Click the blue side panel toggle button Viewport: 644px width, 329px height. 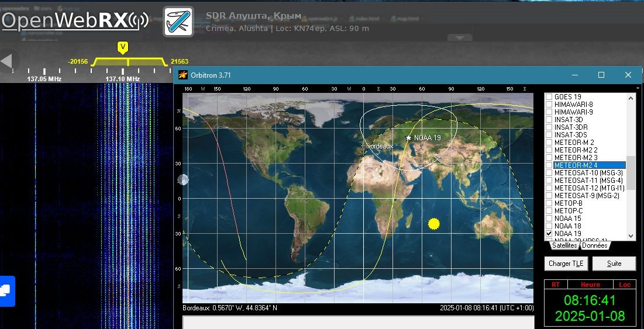(7, 291)
